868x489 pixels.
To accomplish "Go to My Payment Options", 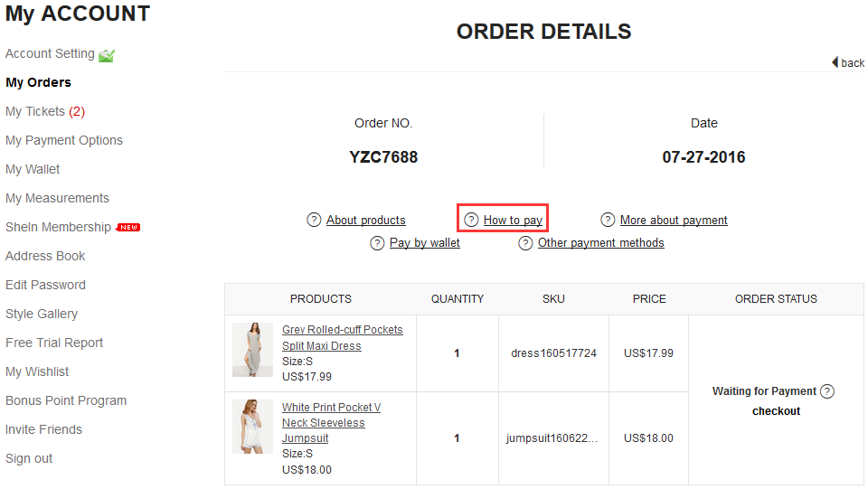I will 64,140.
